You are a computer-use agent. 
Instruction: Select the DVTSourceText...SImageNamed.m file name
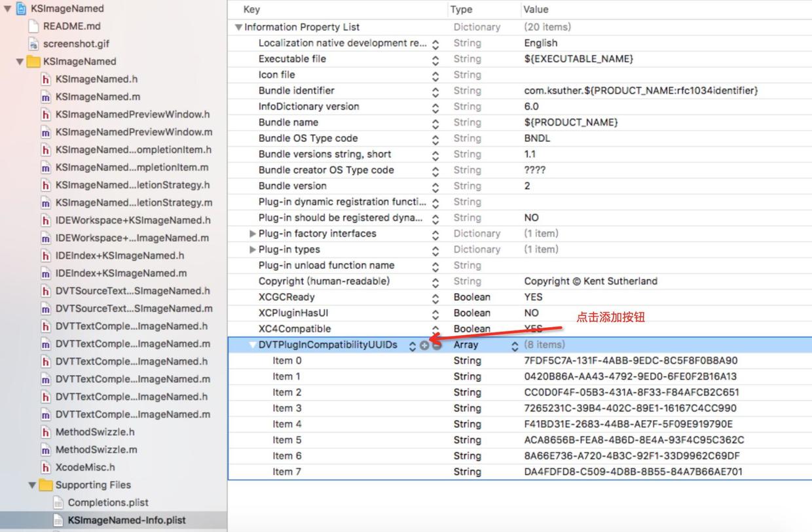tap(134, 309)
